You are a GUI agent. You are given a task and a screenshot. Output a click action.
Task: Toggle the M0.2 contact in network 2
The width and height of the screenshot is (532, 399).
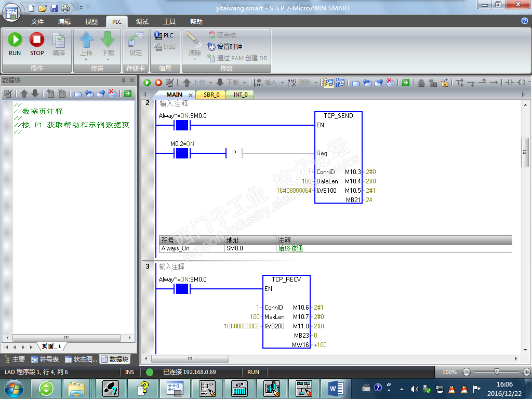(x=182, y=153)
